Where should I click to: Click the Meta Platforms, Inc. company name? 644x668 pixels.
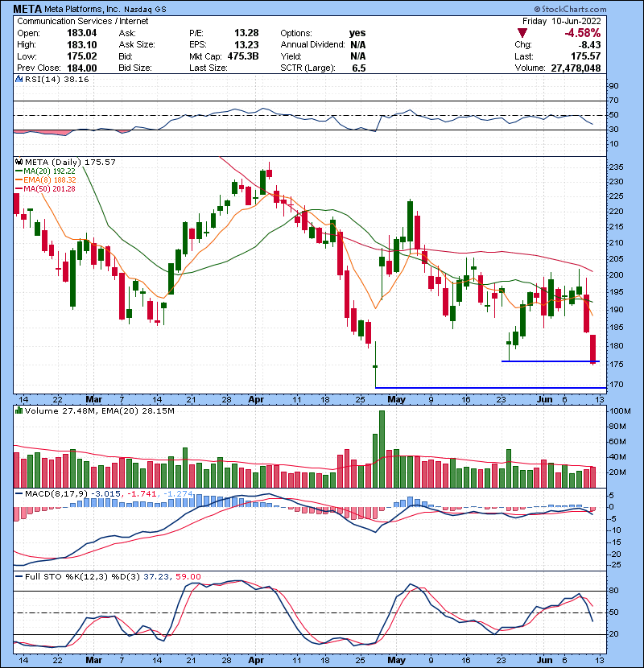pyautogui.click(x=82, y=9)
